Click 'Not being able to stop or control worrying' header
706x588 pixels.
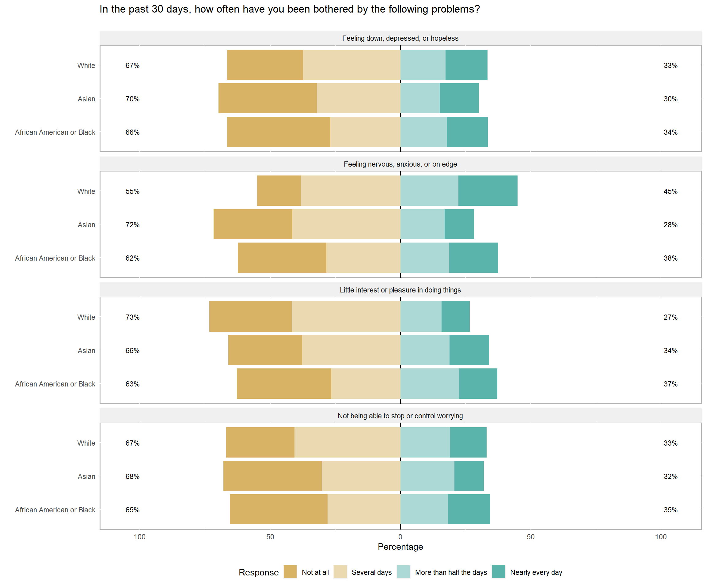pos(400,416)
